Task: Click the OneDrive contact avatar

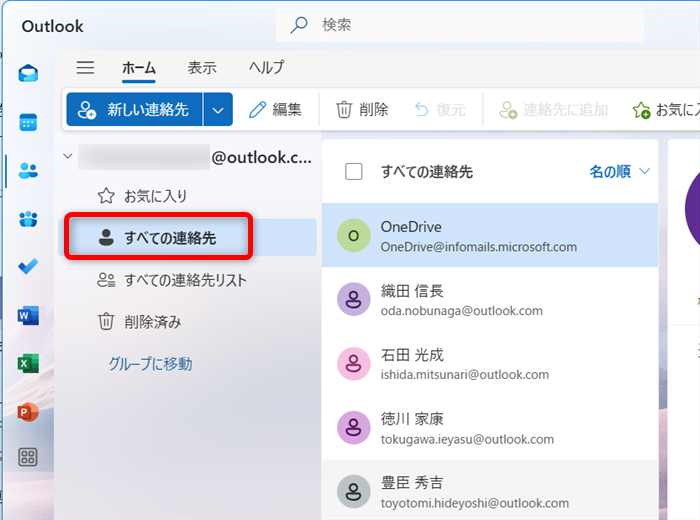Action: click(354, 235)
